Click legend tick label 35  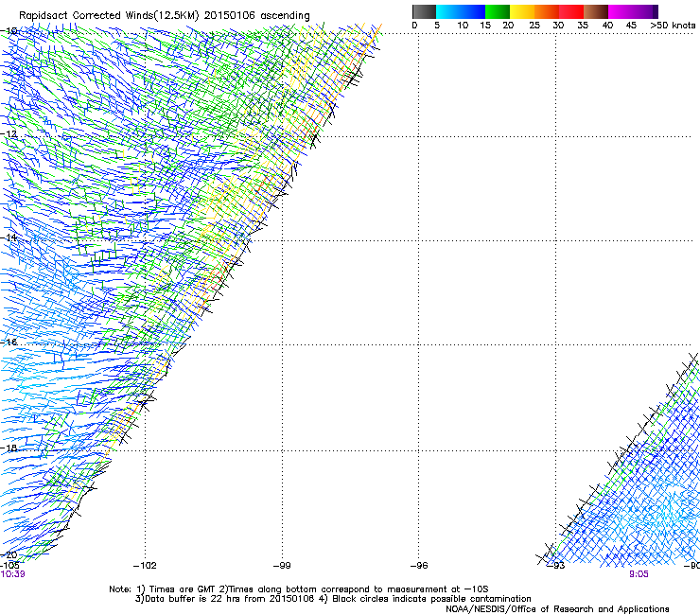(x=583, y=26)
